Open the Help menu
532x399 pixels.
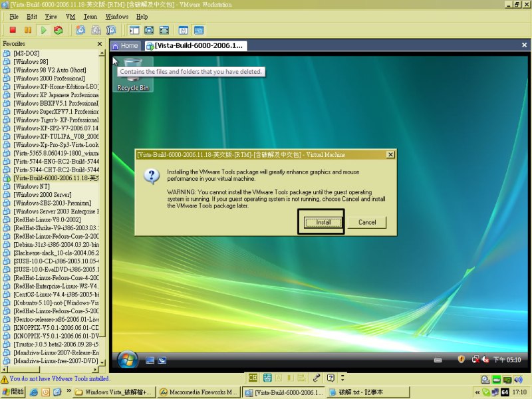pos(142,17)
